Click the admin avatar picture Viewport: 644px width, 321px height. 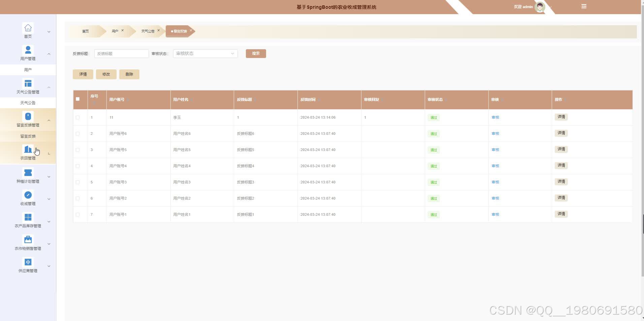click(540, 7)
